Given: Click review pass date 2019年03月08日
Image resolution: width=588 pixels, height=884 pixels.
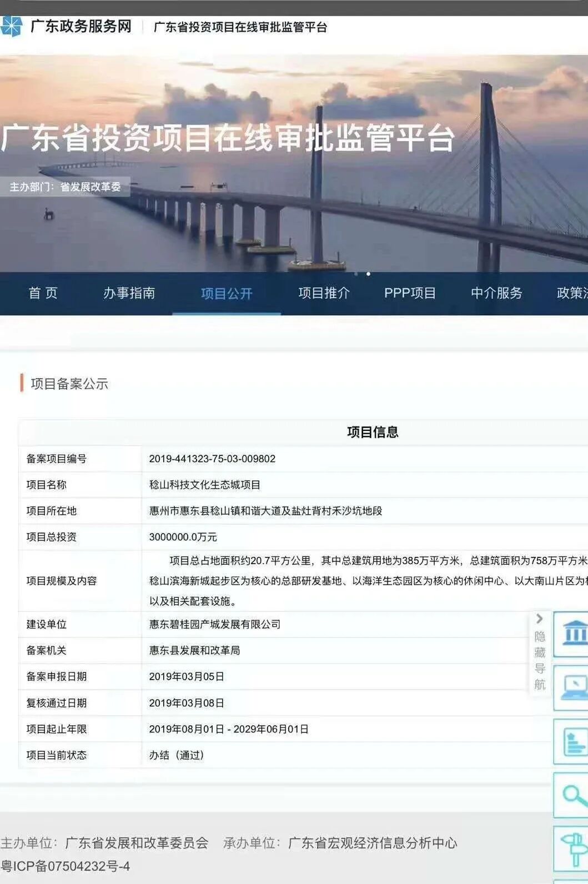Looking at the screenshot, I should (x=187, y=703).
